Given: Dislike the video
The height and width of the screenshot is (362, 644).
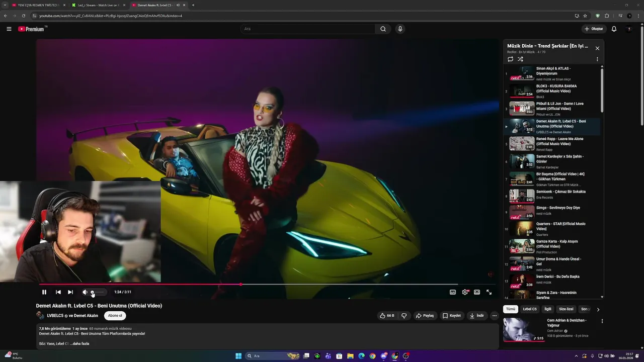Looking at the screenshot, I should click(x=404, y=316).
